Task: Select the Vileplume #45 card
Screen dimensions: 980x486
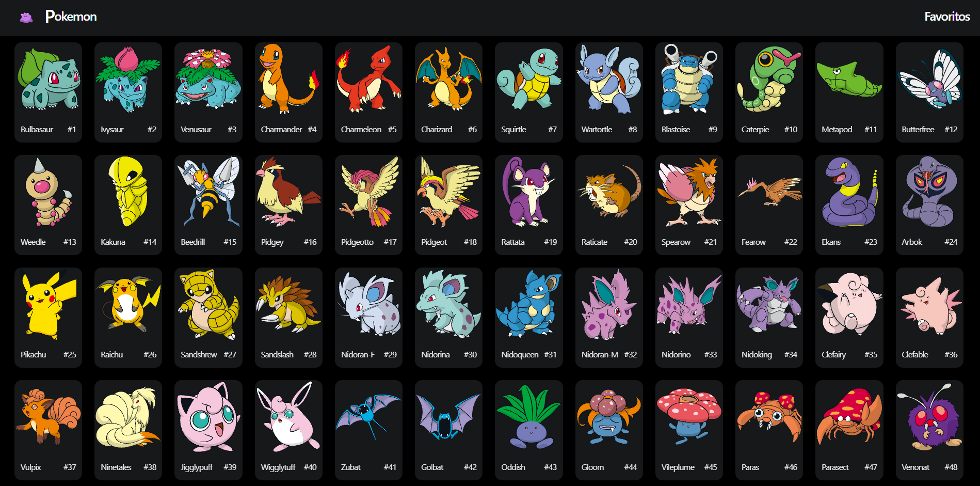Action: (689, 430)
